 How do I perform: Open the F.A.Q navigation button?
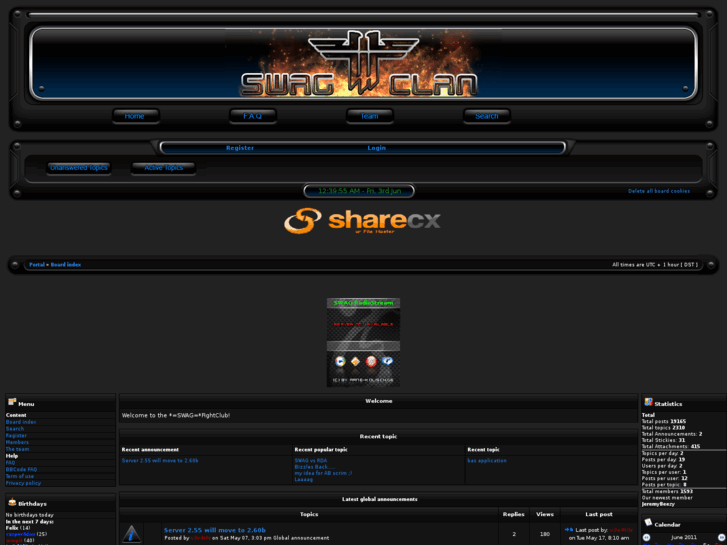click(253, 116)
